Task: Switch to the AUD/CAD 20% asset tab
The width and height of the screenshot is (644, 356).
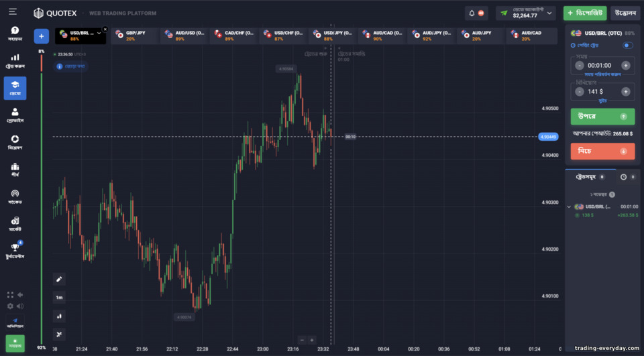Action: coord(532,36)
